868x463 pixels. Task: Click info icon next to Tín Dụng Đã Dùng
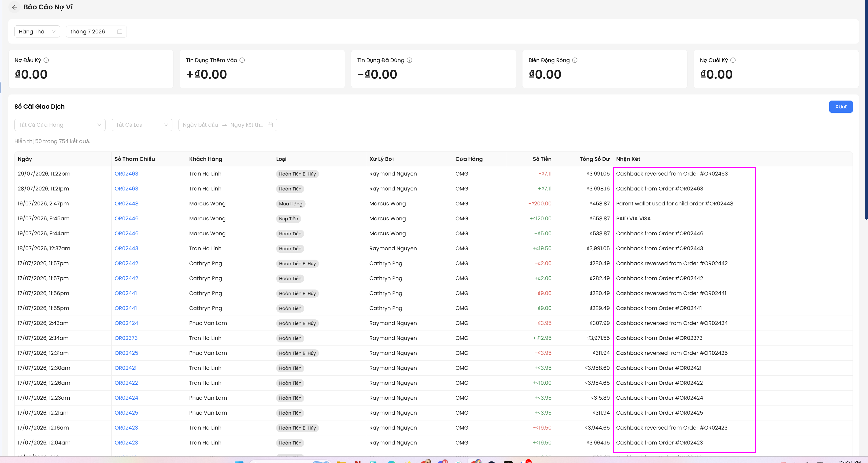[x=409, y=60]
